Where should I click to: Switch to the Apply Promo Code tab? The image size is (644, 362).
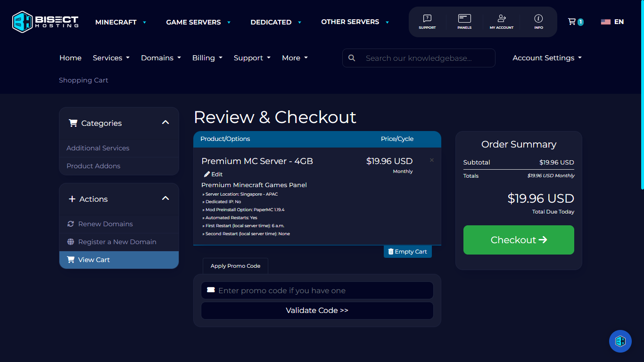tap(235, 266)
